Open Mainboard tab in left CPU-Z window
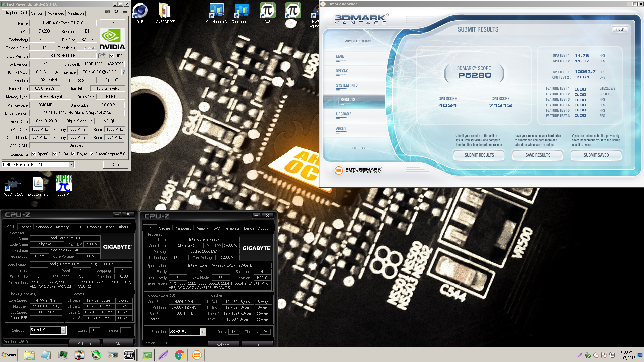644x362 pixels. [x=44, y=227]
